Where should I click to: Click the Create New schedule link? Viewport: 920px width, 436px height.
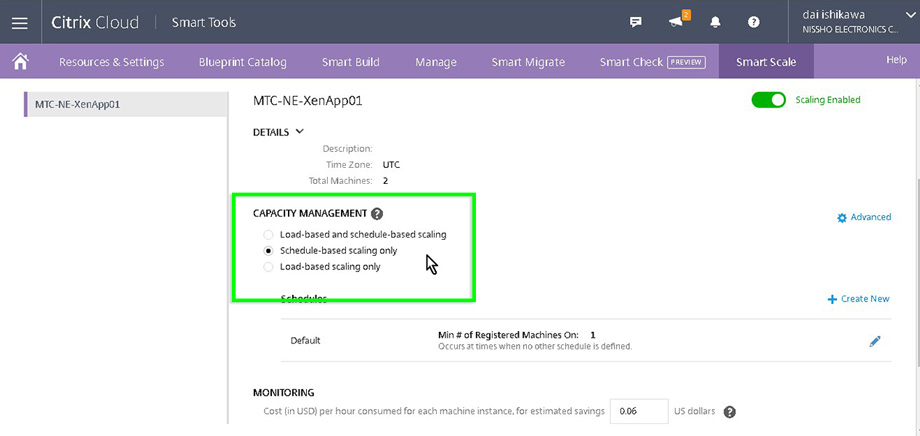click(858, 299)
